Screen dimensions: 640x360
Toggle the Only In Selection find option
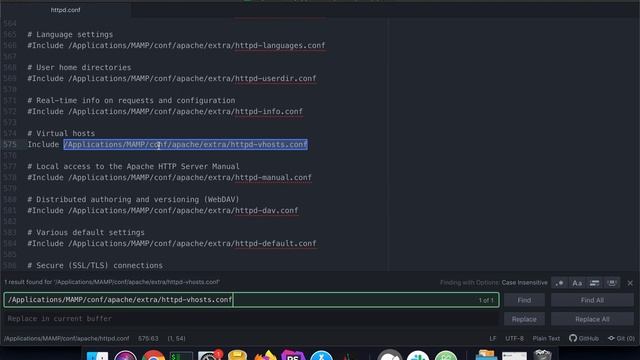click(594, 283)
